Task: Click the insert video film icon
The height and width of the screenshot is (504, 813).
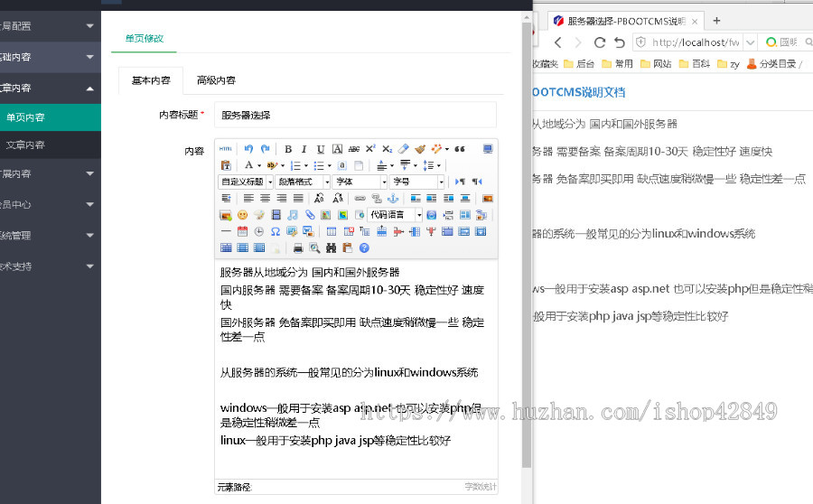Action: [276, 215]
